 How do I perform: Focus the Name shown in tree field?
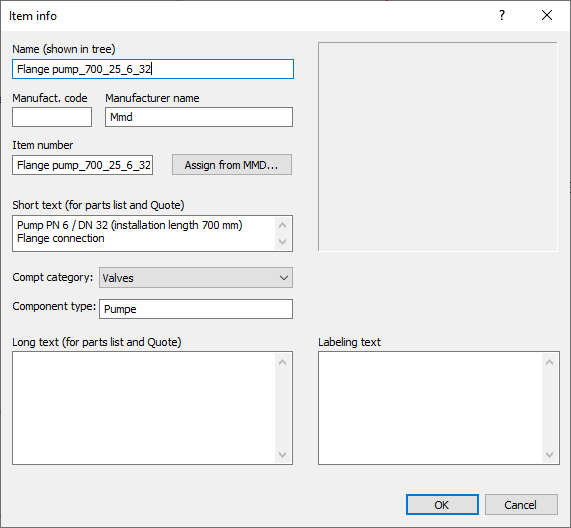click(x=153, y=69)
